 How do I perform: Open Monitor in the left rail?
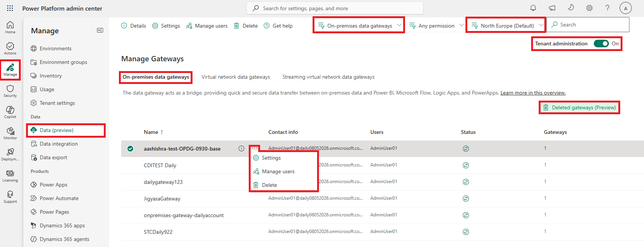(x=10, y=133)
